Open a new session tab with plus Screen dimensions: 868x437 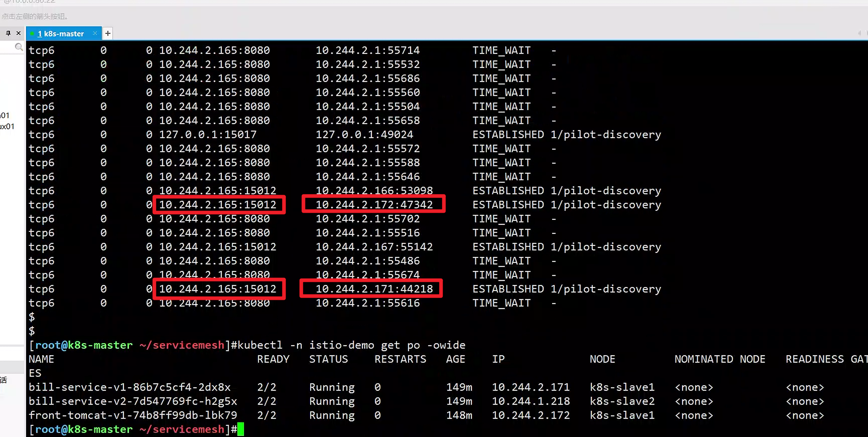[107, 33]
